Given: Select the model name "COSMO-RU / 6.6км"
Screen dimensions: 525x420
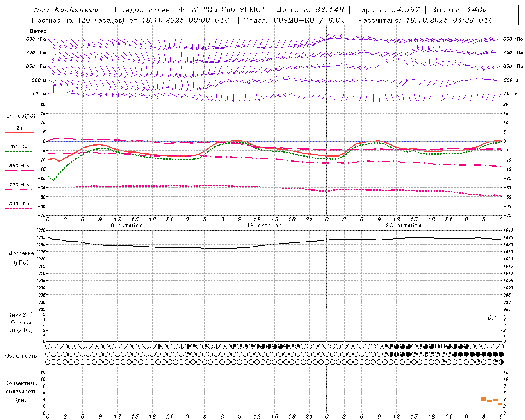Looking at the screenshot, I should coord(310,20).
